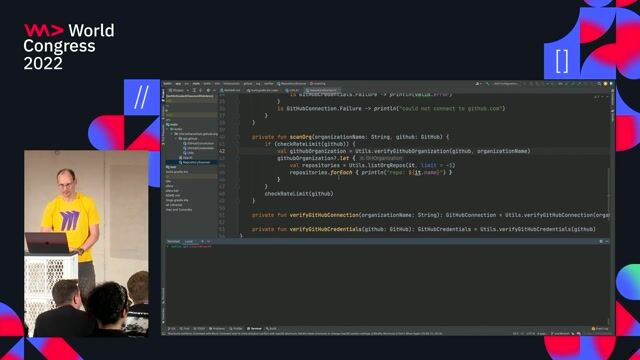Screen dimensions: 640x360
Task: Click scanOrg in the navigation breadcrumb bar
Action: coord(318,84)
